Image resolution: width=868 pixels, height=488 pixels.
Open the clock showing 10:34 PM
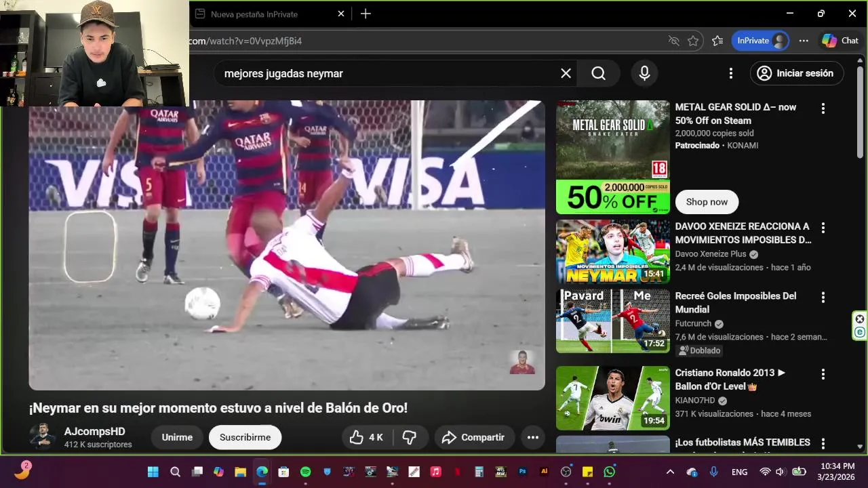pos(837,472)
